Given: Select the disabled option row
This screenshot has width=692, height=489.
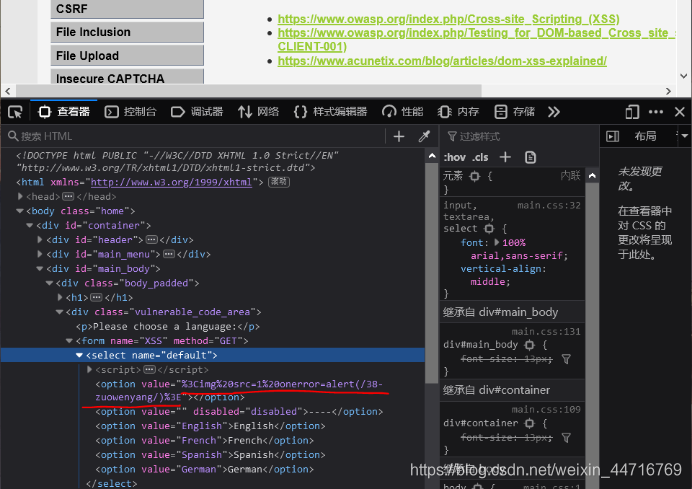Looking at the screenshot, I should 239,411.
